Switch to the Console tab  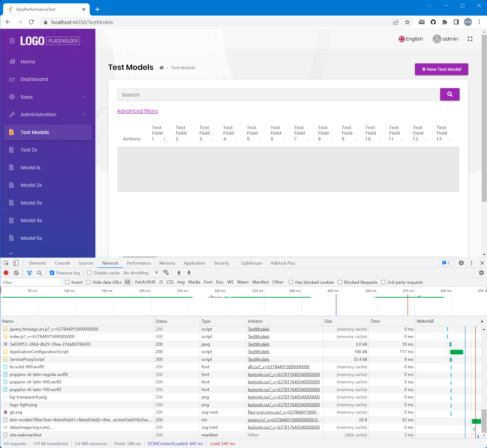click(x=62, y=263)
